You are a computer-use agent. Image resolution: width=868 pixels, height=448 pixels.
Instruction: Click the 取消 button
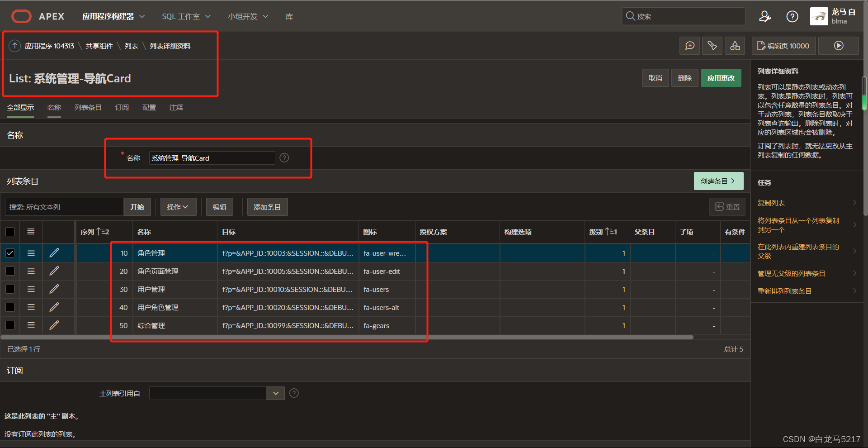656,78
